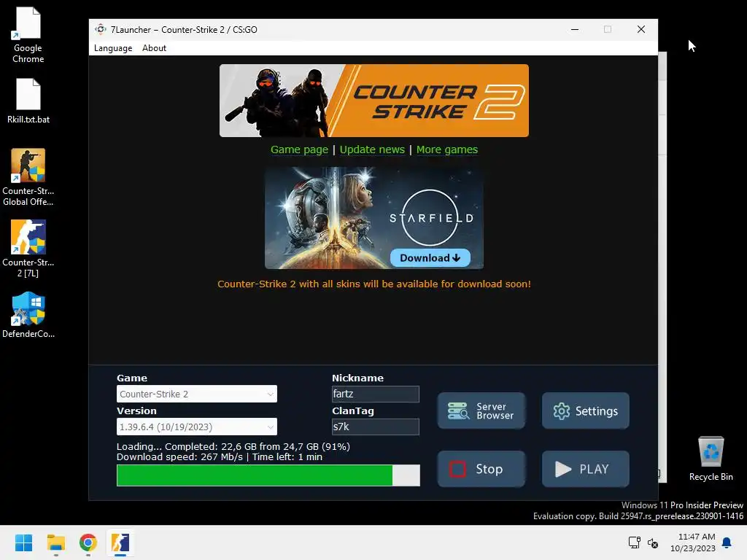Open Chrome from the taskbar
The image size is (747, 560).
click(88, 542)
